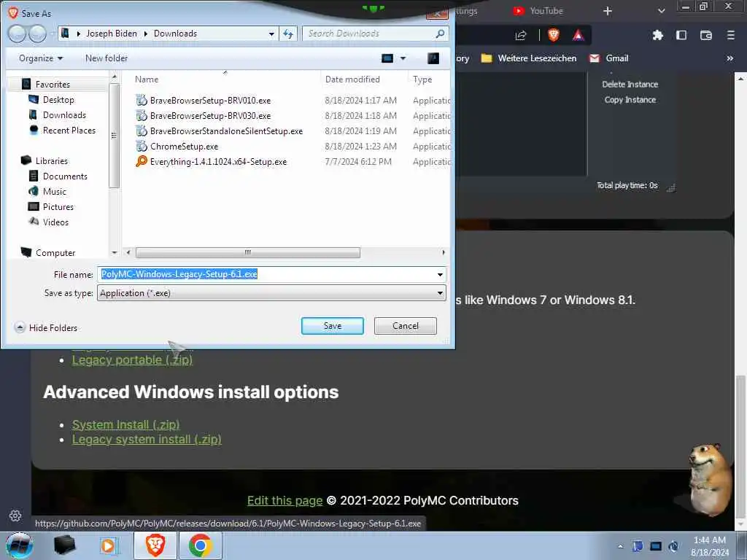This screenshot has height=560, width=747.
Task: Click the ChromeSetup.exe file icon
Action: click(142, 146)
